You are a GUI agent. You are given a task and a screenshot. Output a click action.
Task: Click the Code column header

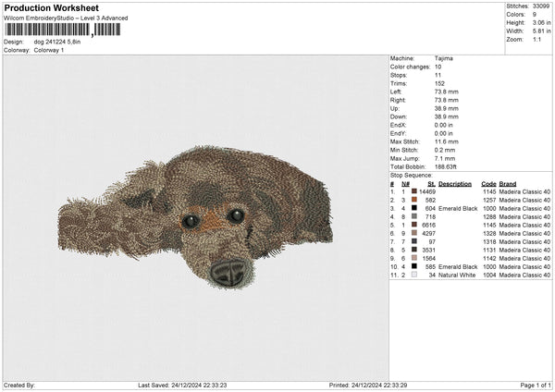[x=488, y=183]
